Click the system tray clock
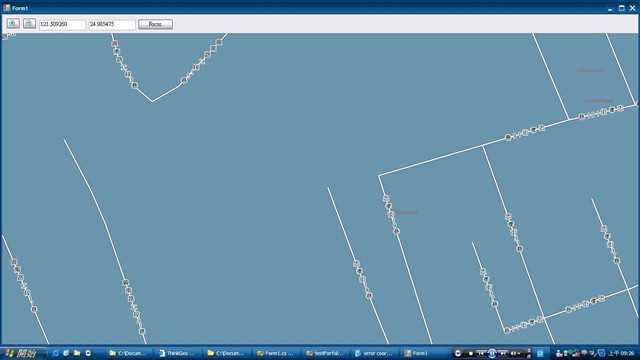 pyautogui.click(x=621, y=353)
